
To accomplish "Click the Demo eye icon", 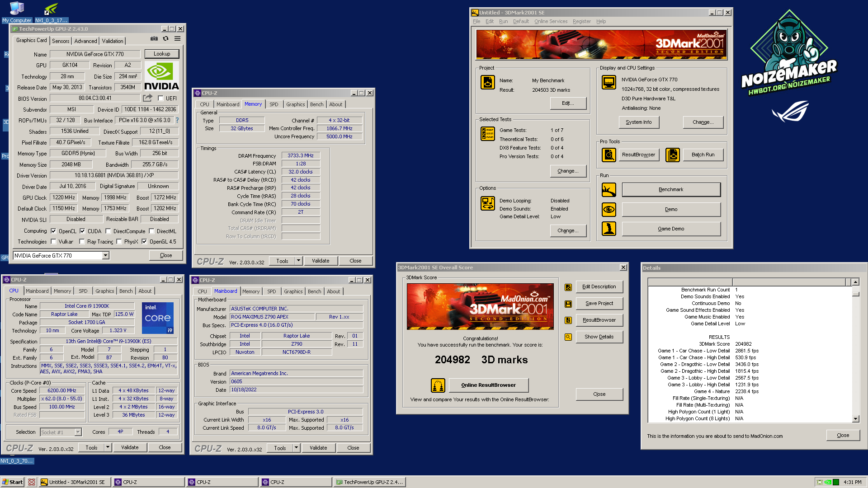I will tap(609, 210).
